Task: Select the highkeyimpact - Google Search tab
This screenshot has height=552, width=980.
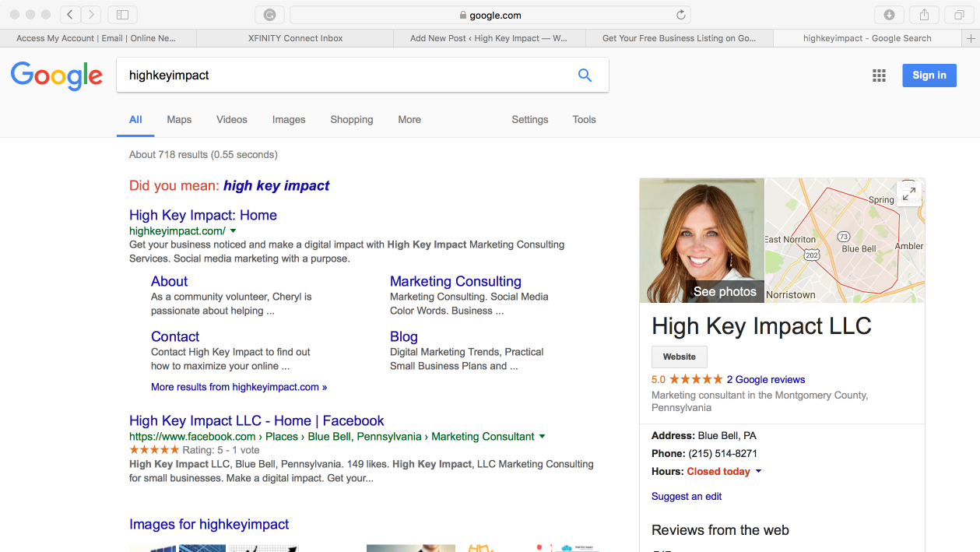Action: [x=867, y=38]
